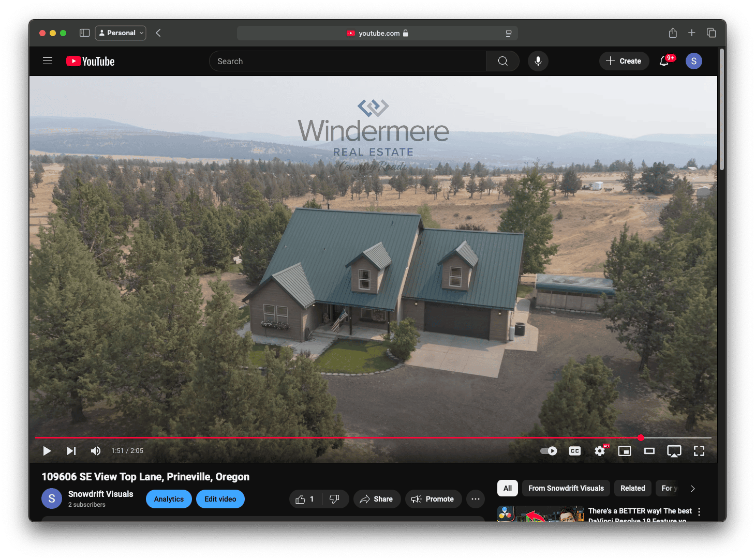Open a new Safari tab

pos(692,33)
